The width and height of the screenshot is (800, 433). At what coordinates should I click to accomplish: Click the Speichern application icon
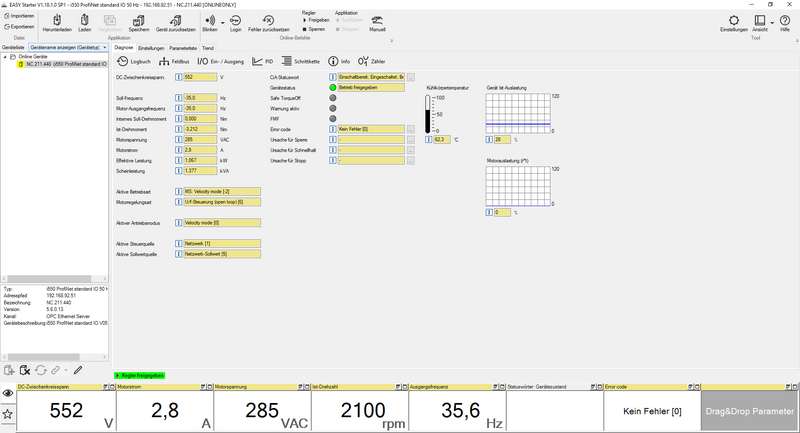pyautogui.click(x=139, y=20)
